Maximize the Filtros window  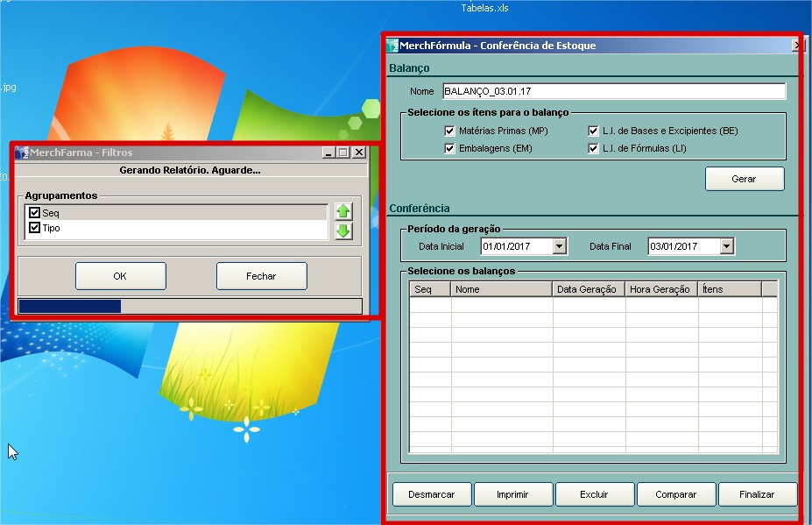(x=342, y=153)
